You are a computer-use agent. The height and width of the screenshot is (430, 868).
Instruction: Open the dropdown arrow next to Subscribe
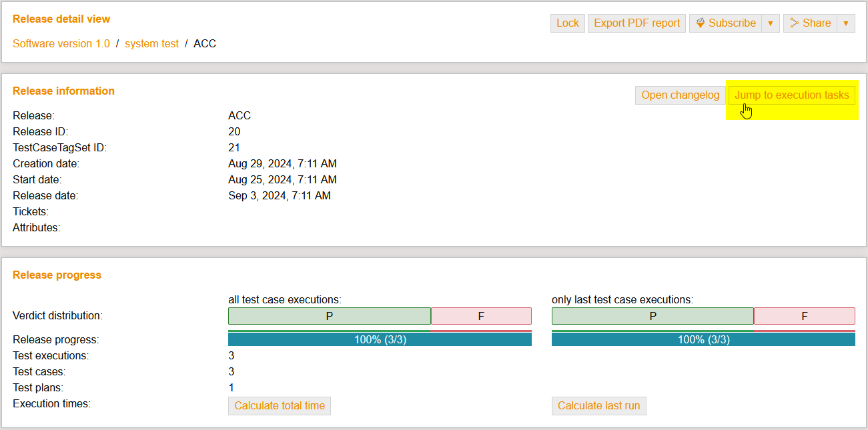tap(771, 23)
